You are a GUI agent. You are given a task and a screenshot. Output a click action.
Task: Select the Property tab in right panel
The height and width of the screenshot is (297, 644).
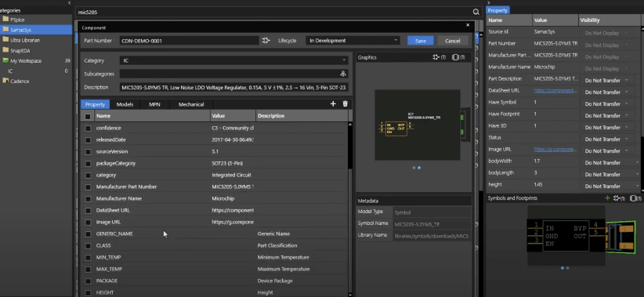[x=497, y=11]
